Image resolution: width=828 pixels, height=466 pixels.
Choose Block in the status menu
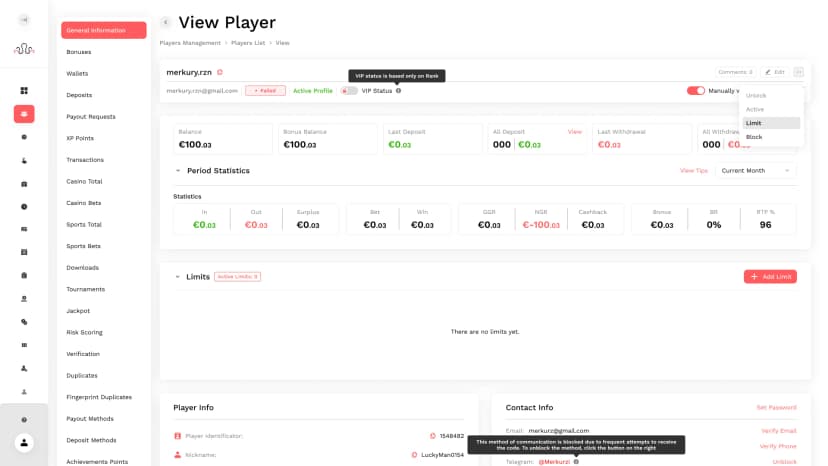tap(754, 137)
